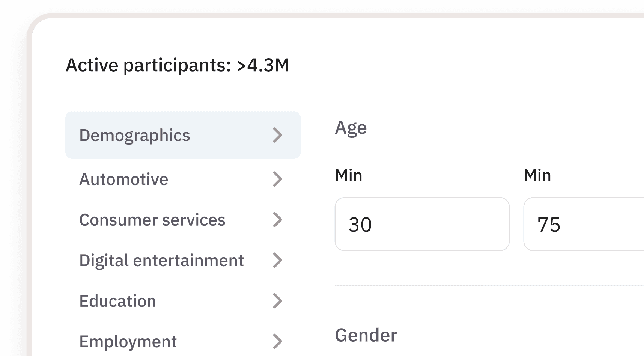The height and width of the screenshot is (356, 644).
Task: Click the Gender section heading
Action: (366, 335)
